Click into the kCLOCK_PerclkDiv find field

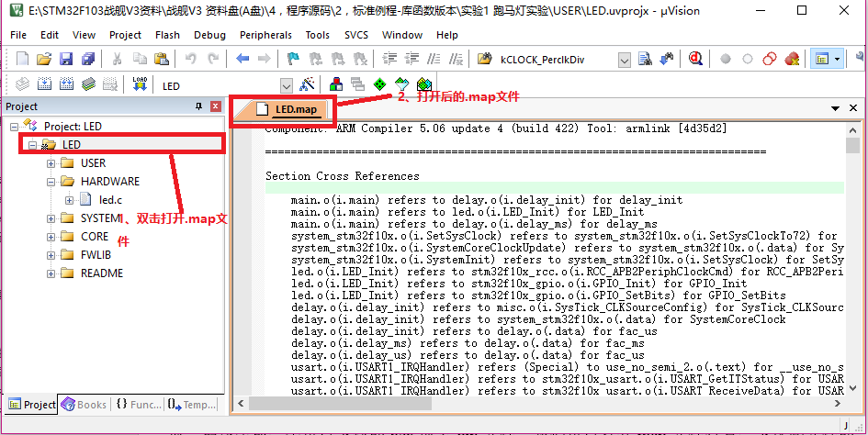[x=557, y=60]
